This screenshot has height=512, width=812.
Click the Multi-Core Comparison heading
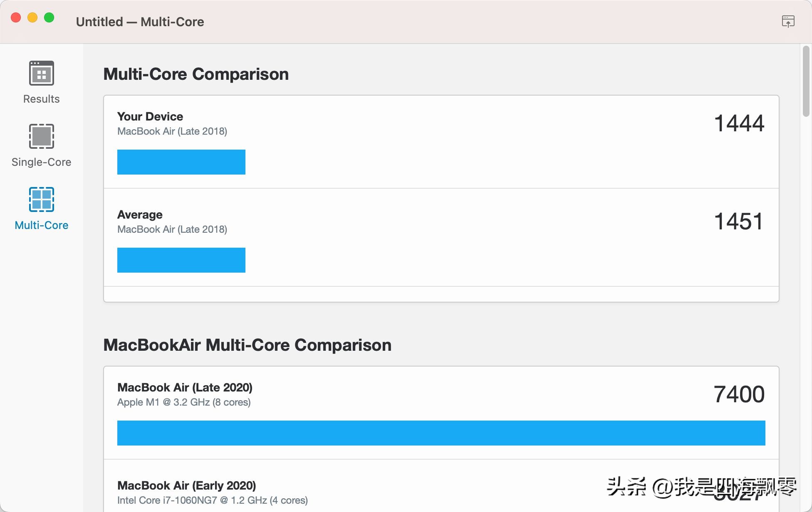[196, 74]
